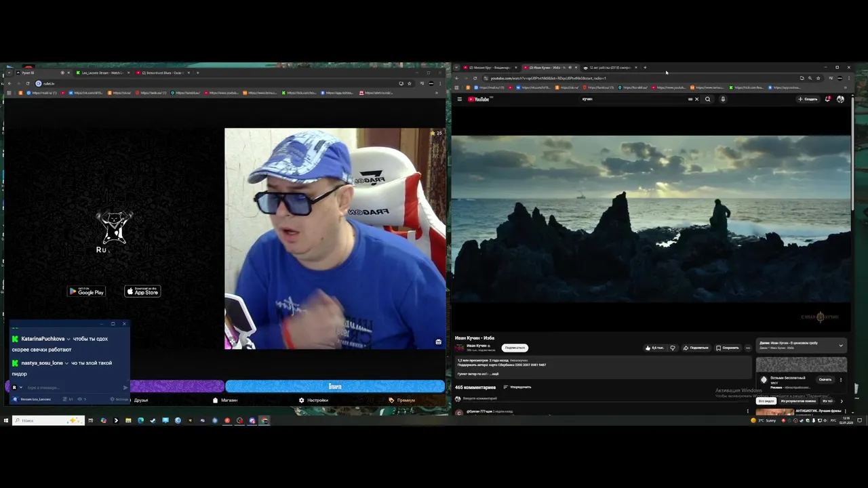Open options menu of the Скачать ad
868x488 pixels.
point(841,380)
